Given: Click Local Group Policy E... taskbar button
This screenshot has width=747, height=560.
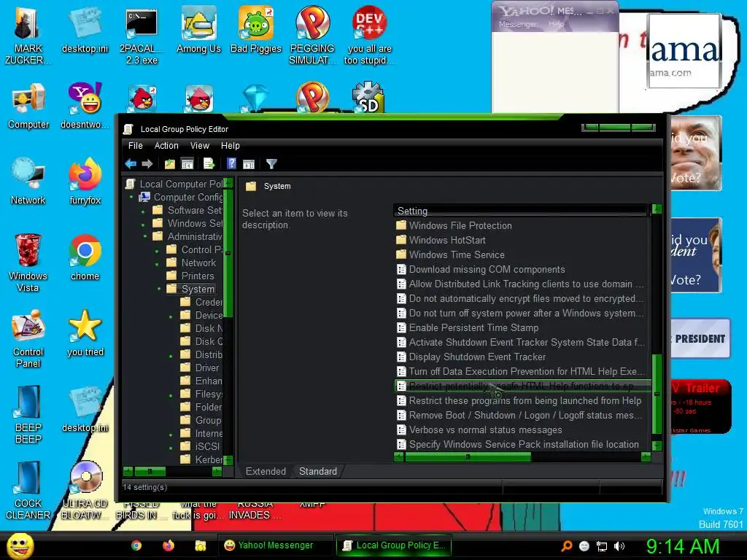Looking at the screenshot, I should [393, 545].
